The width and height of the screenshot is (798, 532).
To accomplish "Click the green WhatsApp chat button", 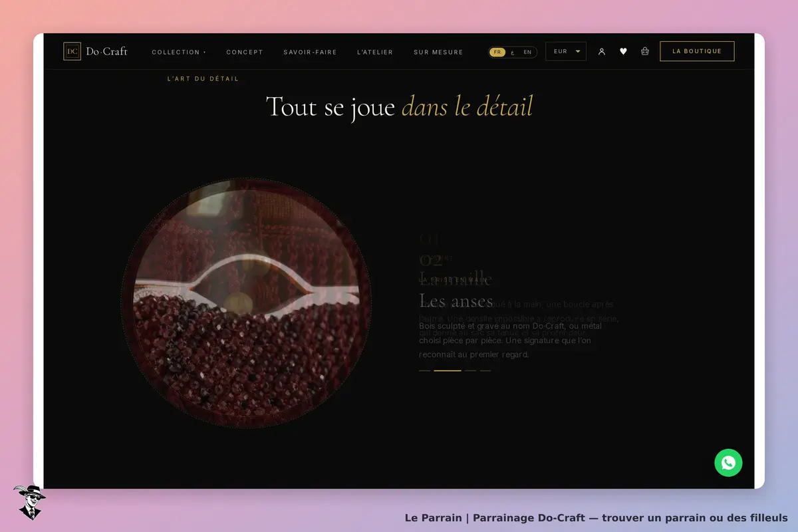I will click(x=728, y=463).
